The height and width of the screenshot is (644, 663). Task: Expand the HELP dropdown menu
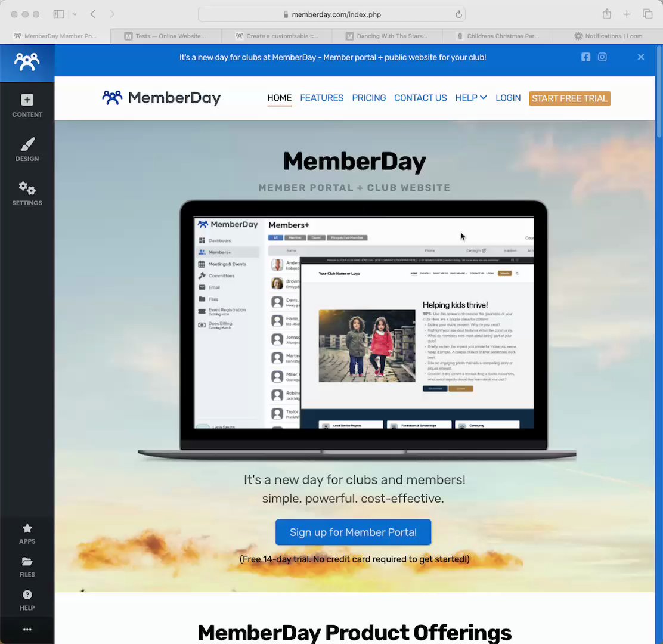pyautogui.click(x=470, y=98)
